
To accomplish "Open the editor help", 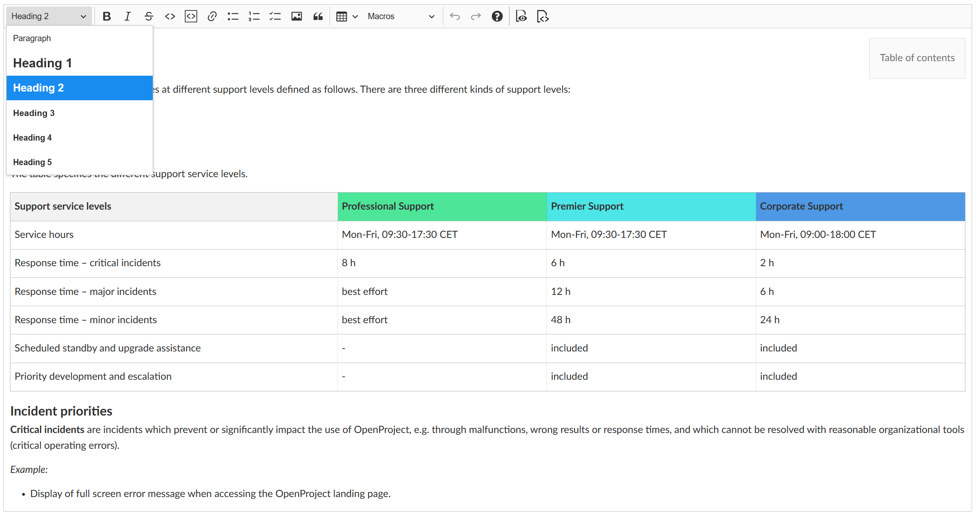I will coord(497,16).
